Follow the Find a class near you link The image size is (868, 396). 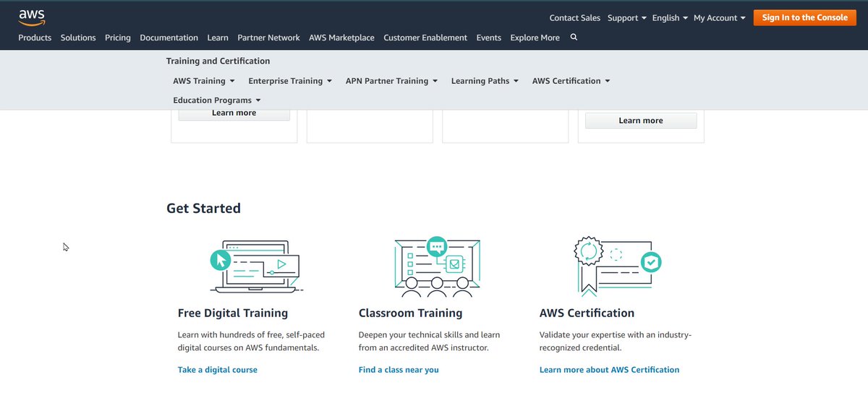(399, 370)
